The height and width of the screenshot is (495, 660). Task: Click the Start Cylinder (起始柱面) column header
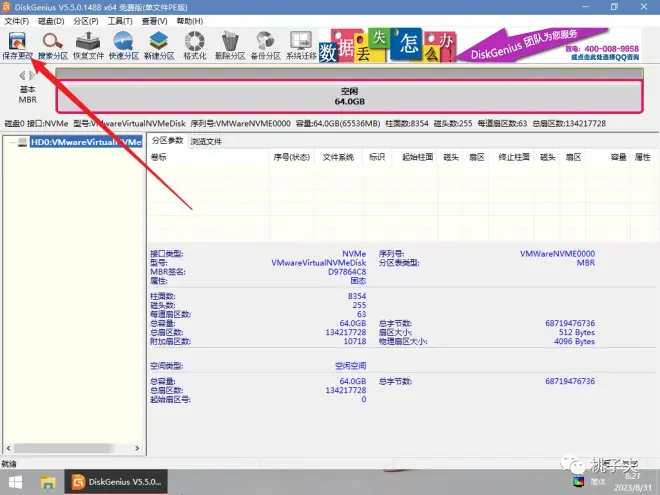click(417, 157)
